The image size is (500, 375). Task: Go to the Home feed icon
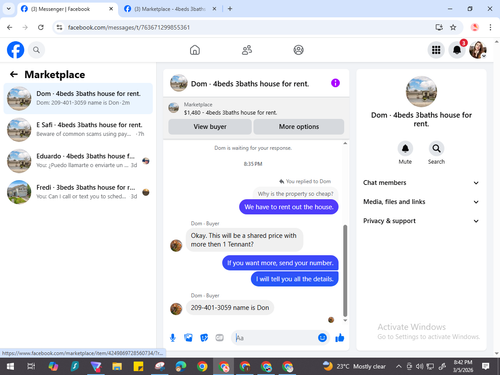pyautogui.click(x=195, y=50)
